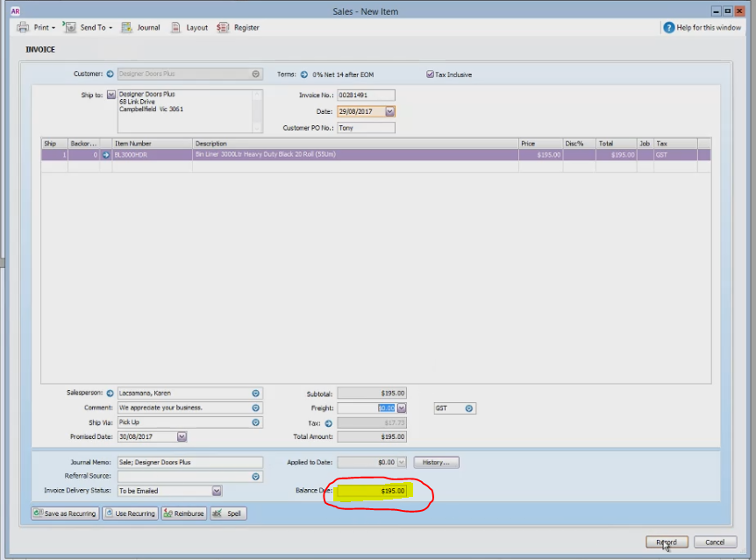756x560 pixels.
Task: Click the item row zoom arrow for BL3000HDR
Action: tap(105, 155)
